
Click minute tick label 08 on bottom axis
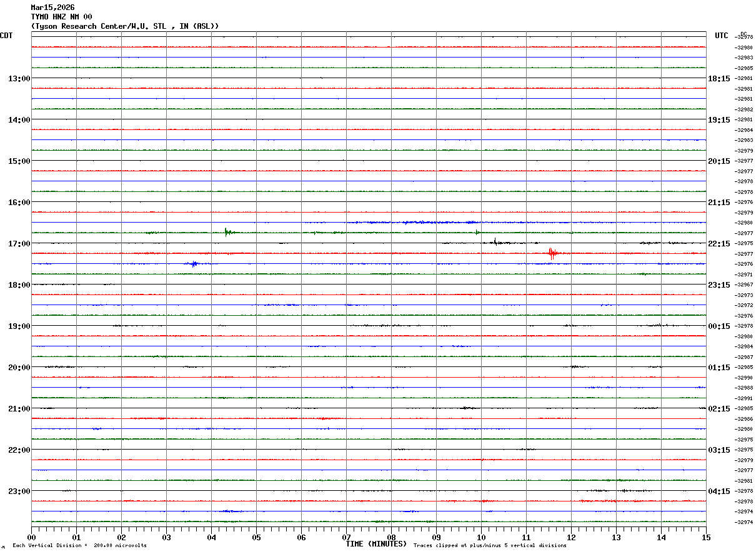pyautogui.click(x=391, y=537)
